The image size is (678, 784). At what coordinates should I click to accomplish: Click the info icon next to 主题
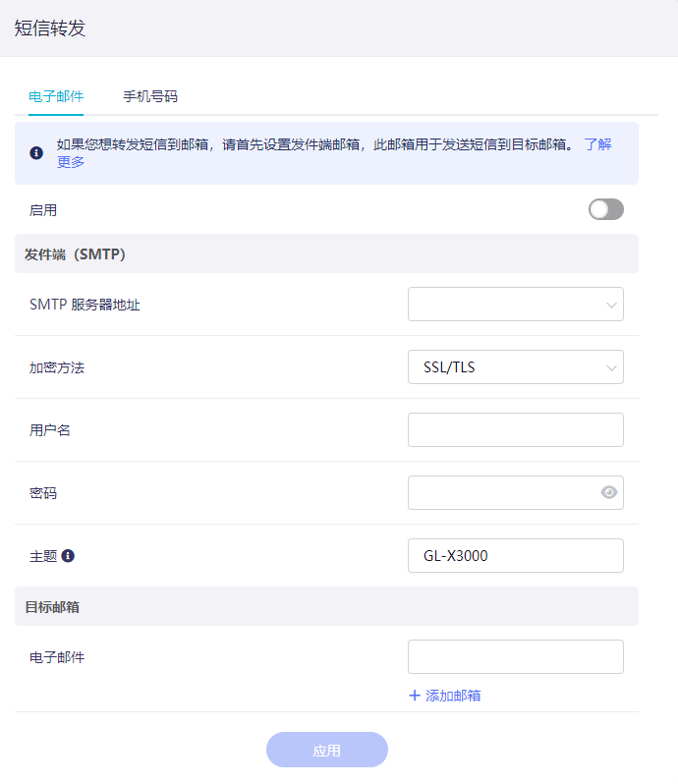click(68, 555)
